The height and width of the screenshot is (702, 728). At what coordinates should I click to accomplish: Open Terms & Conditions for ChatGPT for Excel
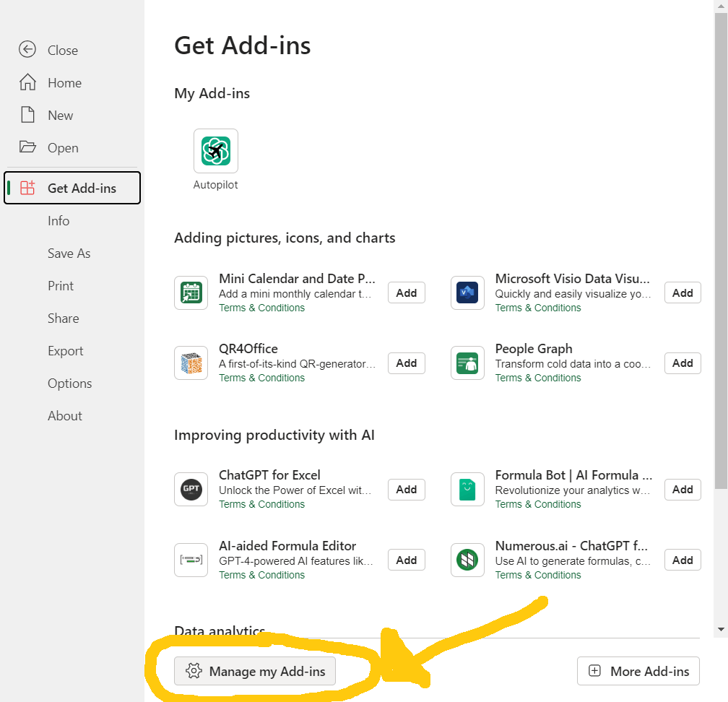point(262,504)
